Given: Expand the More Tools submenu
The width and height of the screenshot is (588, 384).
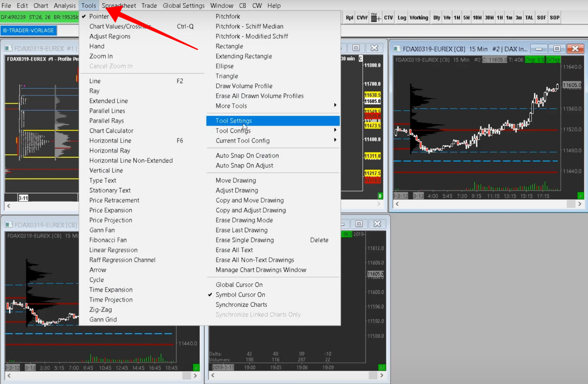Looking at the screenshot, I should click(231, 106).
